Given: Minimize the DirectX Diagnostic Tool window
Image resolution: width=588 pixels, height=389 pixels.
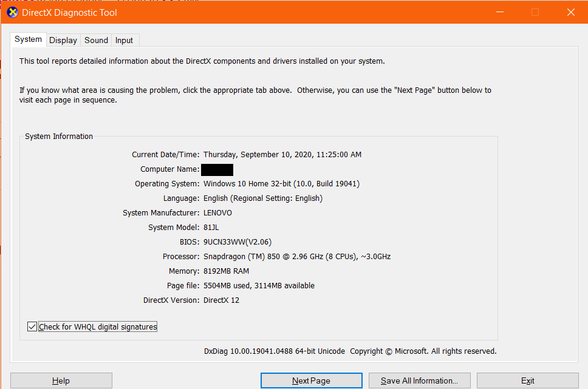Looking at the screenshot, I should (x=500, y=12).
